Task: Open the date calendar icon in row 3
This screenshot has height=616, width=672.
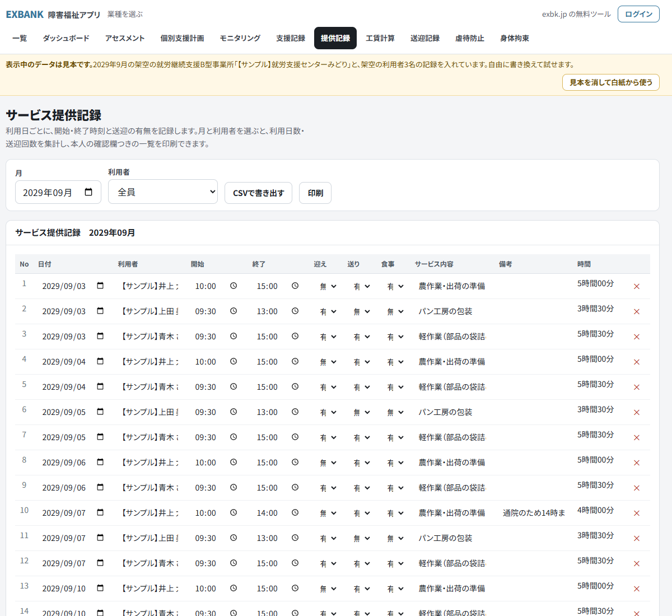Action: 100,336
